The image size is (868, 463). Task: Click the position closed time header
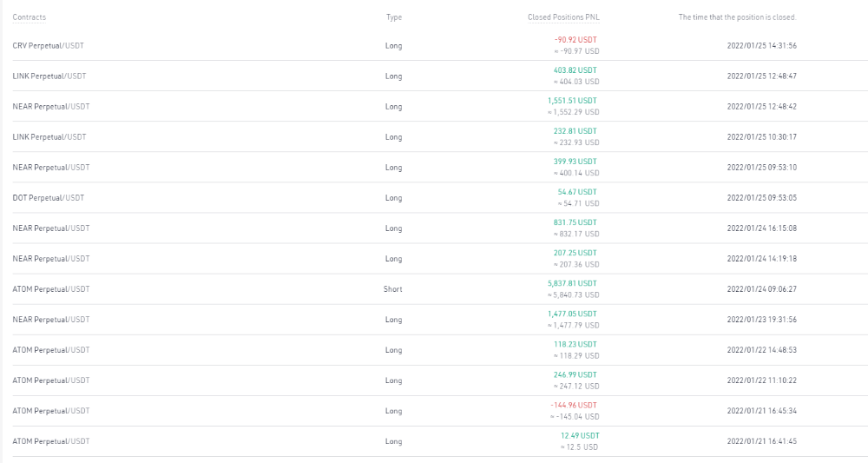pyautogui.click(x=737, y=17)
